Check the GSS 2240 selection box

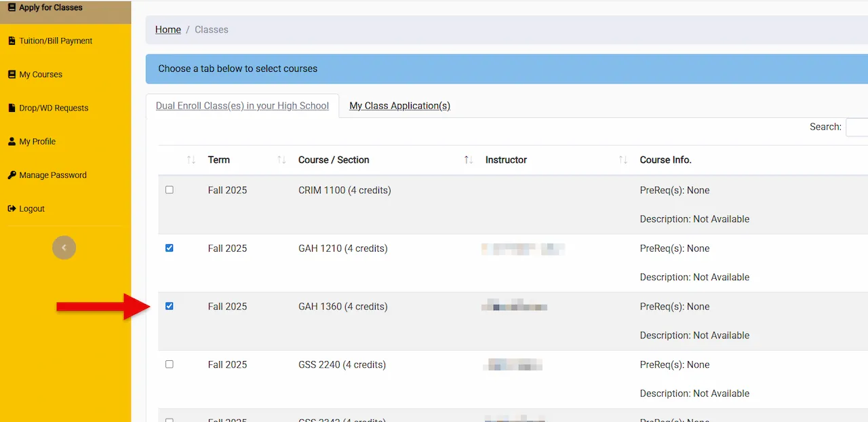pos(170,364)
